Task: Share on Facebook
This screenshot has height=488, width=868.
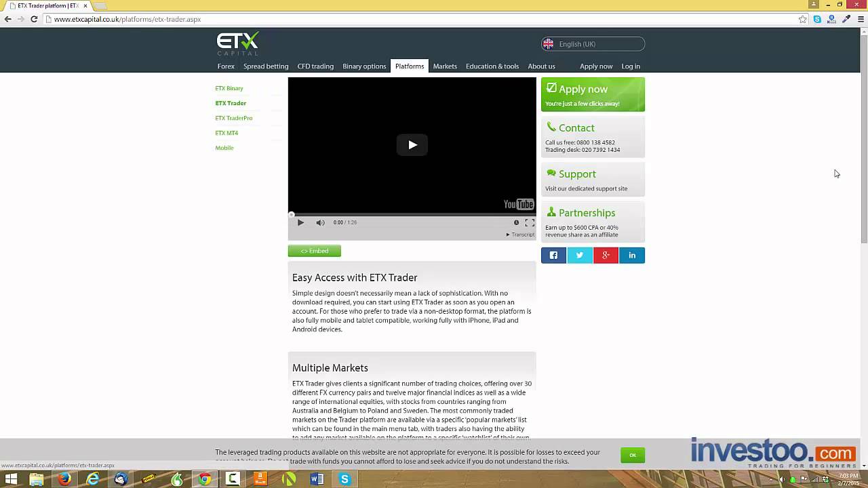Action: tap(553, 255)
